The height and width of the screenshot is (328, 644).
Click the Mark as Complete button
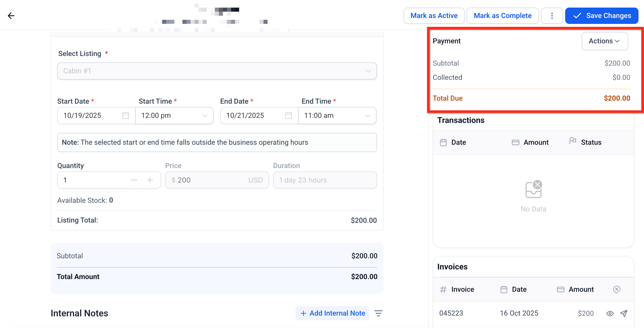[502, 16]
